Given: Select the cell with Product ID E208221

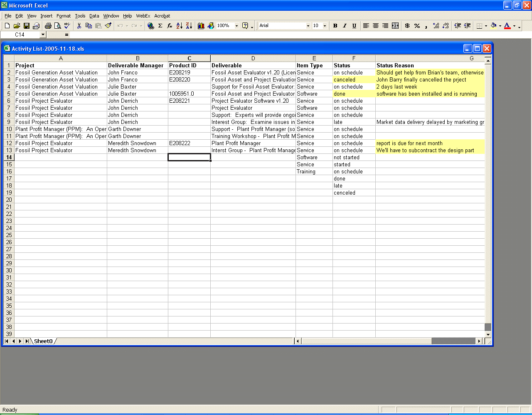Looking at the screenshot, I should coord(189,101).
